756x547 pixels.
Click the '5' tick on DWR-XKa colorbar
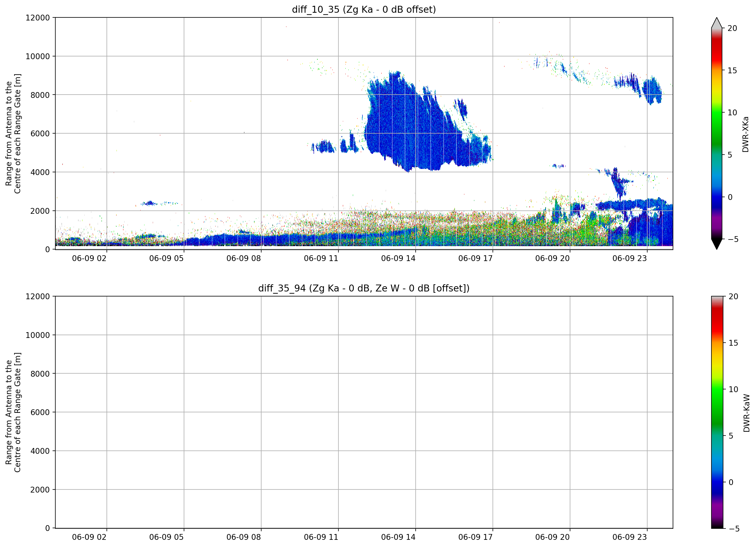point(730,155)
